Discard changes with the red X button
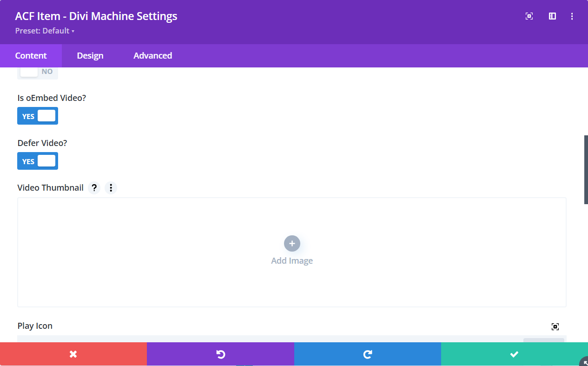This screenshot has height=366, width=588. [73, 354]
